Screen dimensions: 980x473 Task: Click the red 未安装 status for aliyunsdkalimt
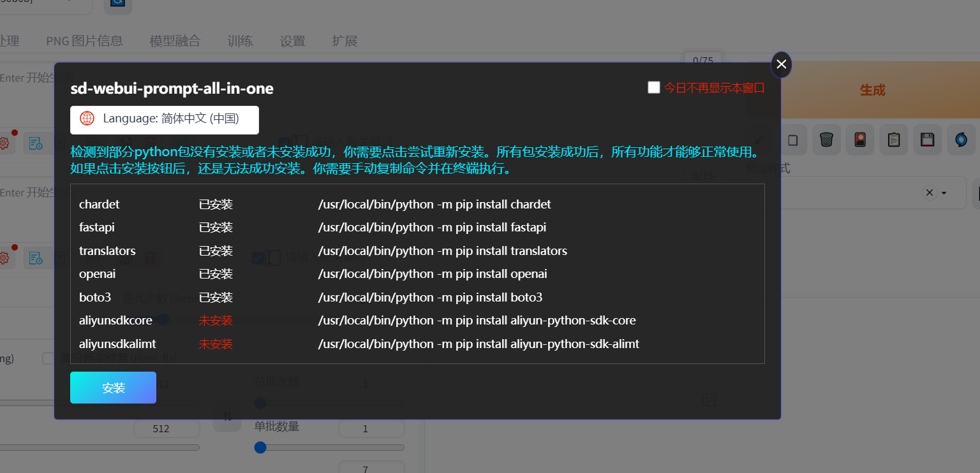tap(216, 344)
